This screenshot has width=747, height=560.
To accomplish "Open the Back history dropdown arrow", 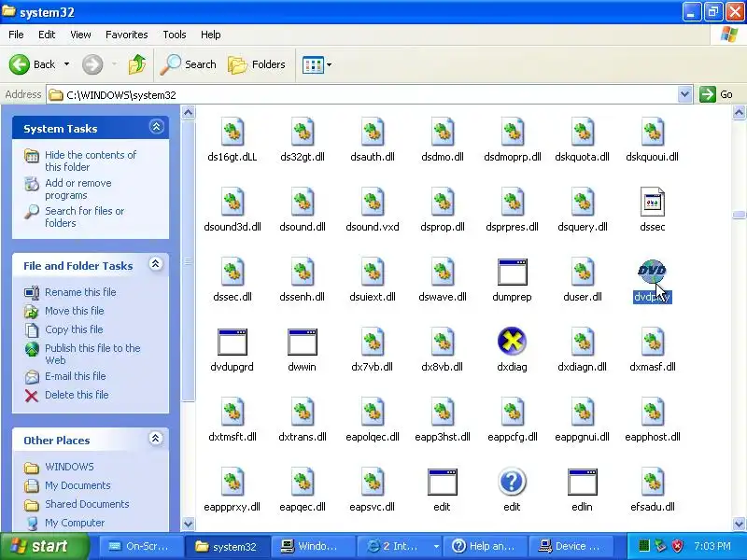I will click(66, 63).
